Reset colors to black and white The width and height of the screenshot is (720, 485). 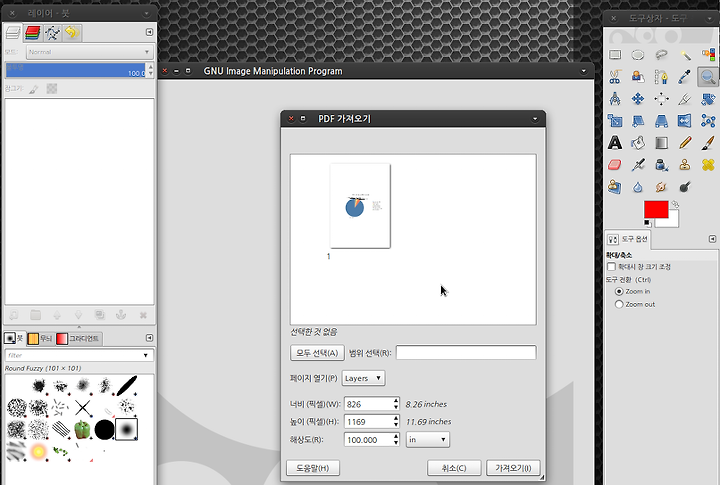pos(647,223)
